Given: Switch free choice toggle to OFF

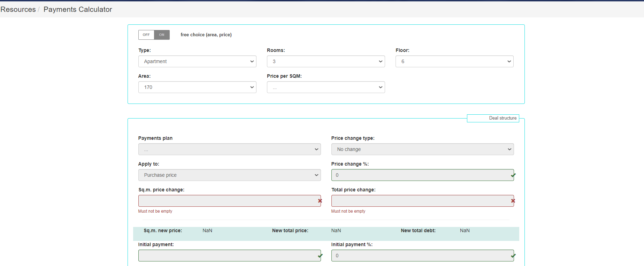Looking at the screenshot, I should pos(146,35).
